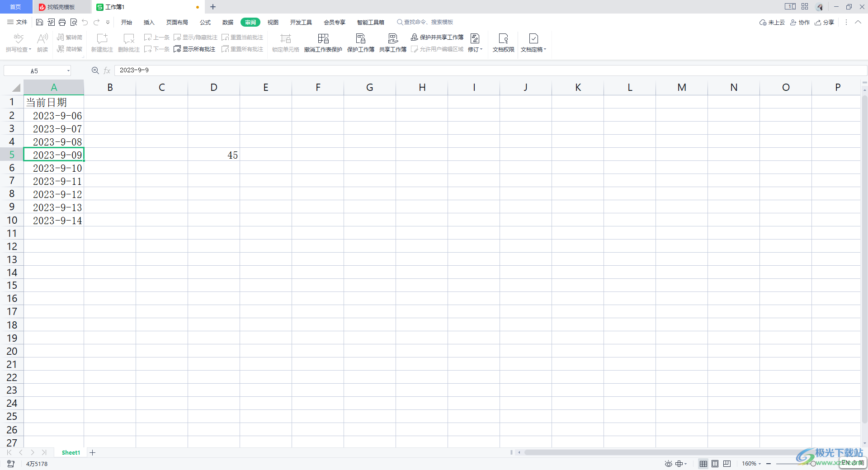The image size is (868, 470).
Task: Click the Redo arrow icon
Action: (x=96, y=22)
